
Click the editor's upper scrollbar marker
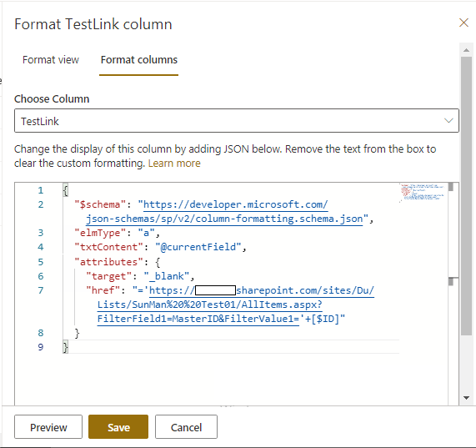(451, 187)
